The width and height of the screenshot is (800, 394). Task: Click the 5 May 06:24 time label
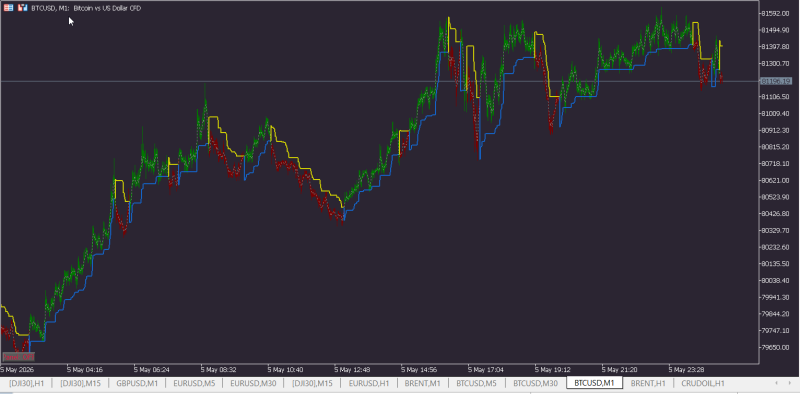(152, 370)
